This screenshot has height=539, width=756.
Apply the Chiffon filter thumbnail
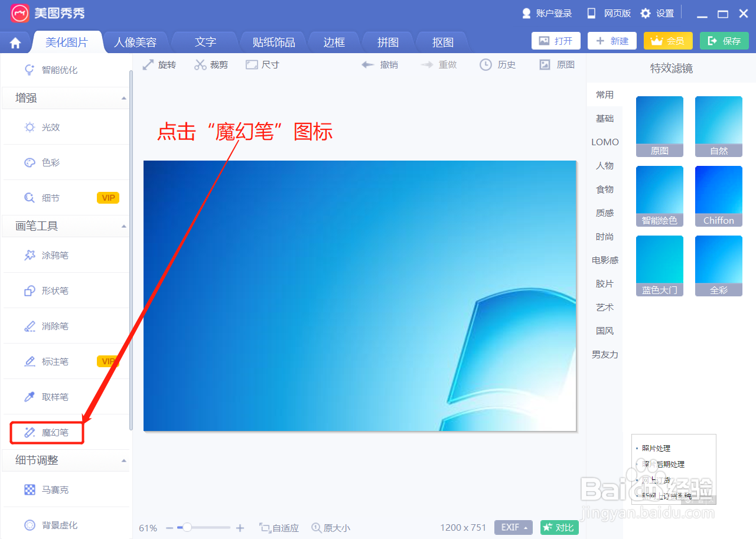(719, 196)
